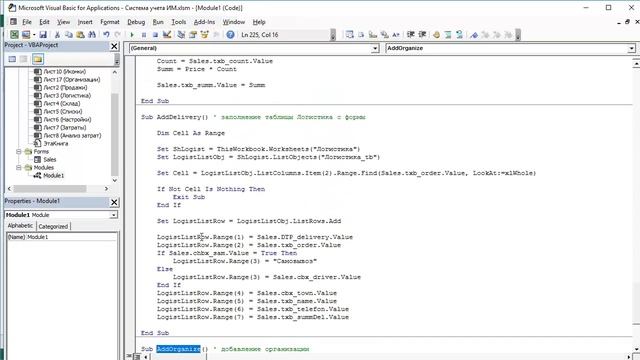The height and width of the screenshot is (360, 640).
Task: Open the Properties Window toolbar icon
Action: (x=193, y=35)
